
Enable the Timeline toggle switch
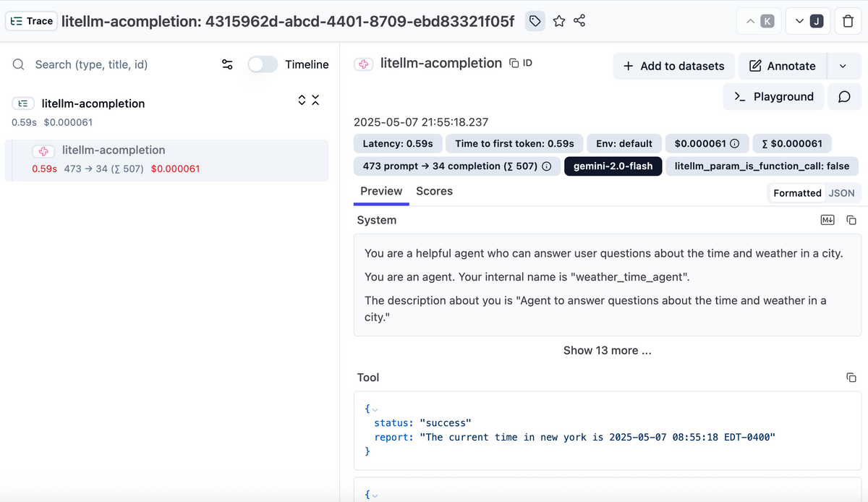click(x=262, y=64)
